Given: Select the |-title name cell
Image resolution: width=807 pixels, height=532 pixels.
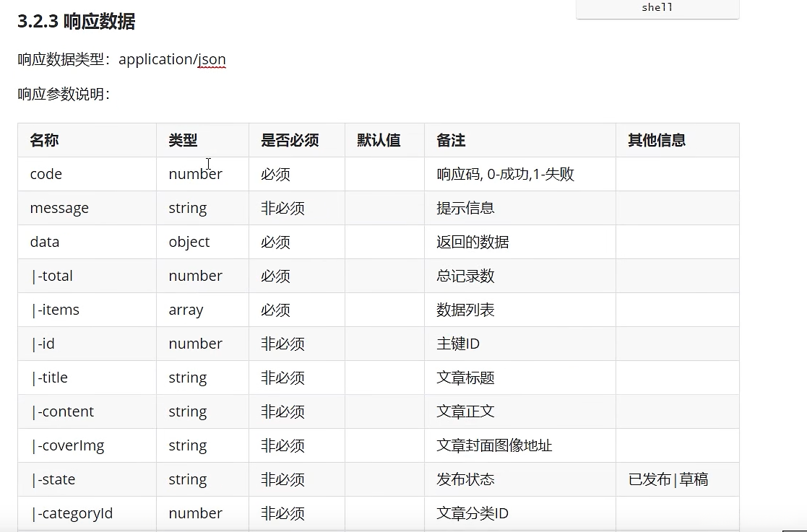Looking at the screenshot, I should point(87,378).
